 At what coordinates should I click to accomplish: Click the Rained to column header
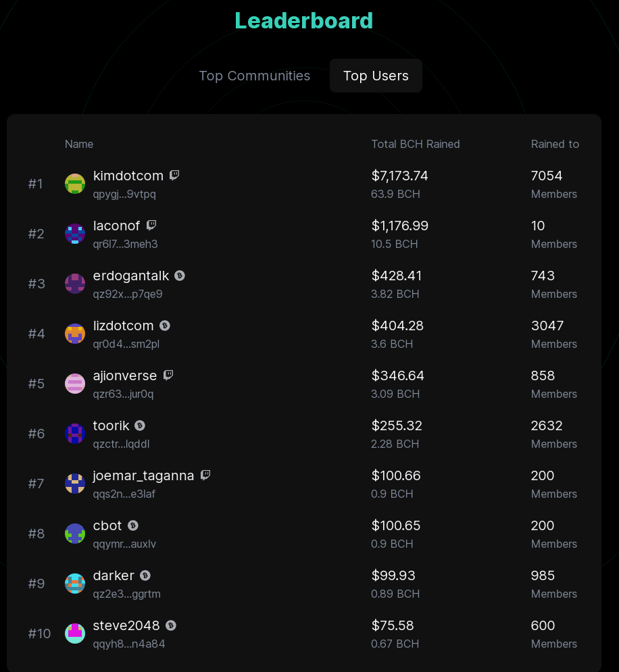555,144
